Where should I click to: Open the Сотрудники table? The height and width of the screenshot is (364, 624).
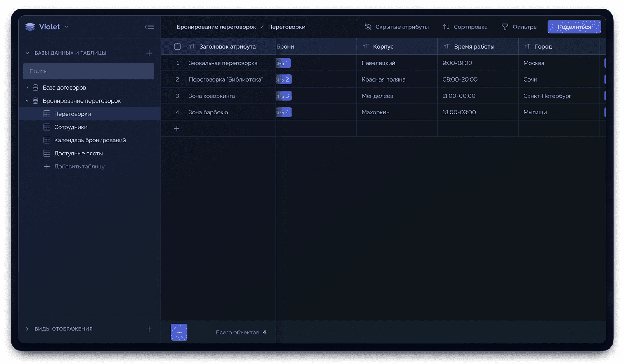71,127
